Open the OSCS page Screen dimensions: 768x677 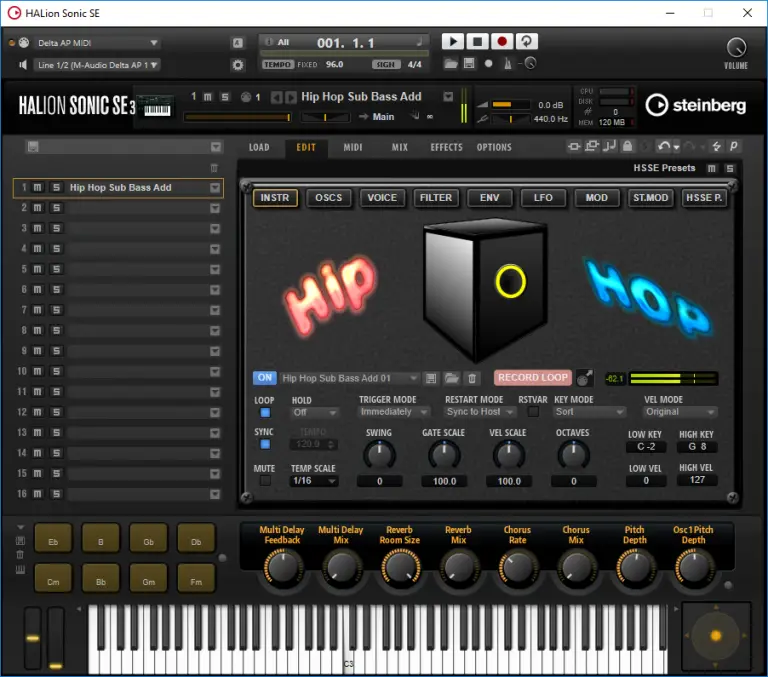point(329,198)
